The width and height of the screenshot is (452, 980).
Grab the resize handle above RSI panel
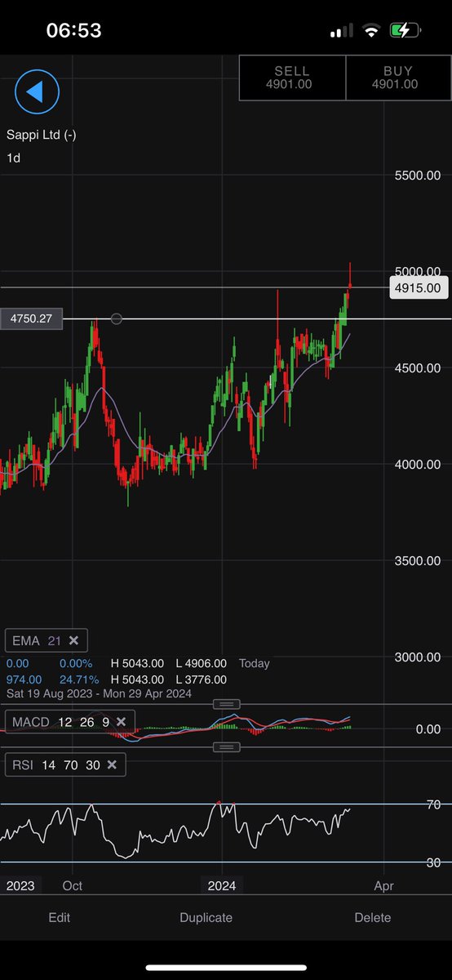pos(226,747)
